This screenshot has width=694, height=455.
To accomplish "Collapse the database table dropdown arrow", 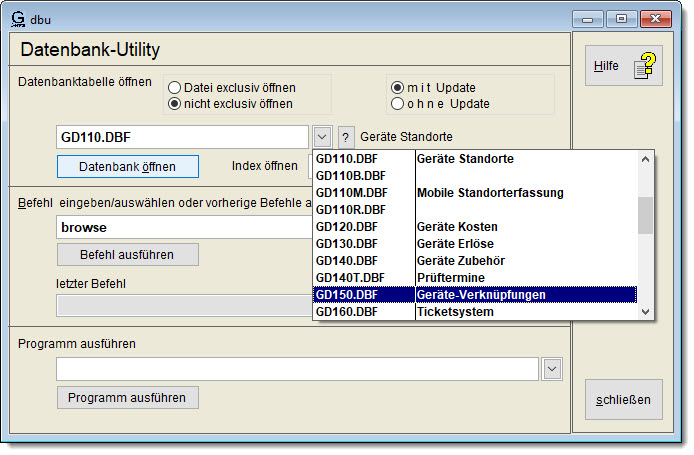I will (321, 137).
